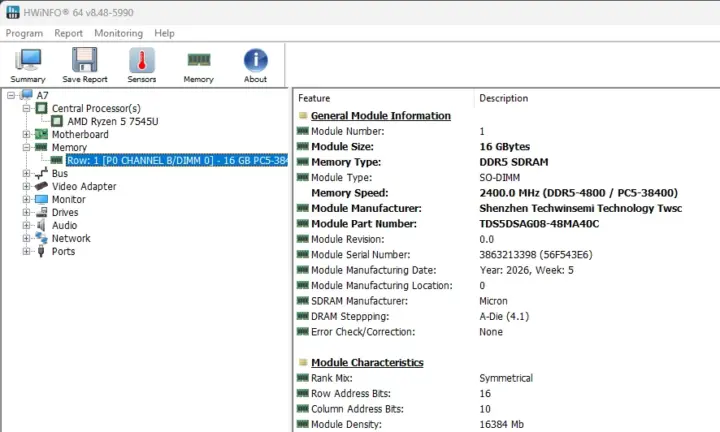
Task: Click the Micron SDRAM manufacturer value
Action: pyautogui.click(x=493, y=301)
